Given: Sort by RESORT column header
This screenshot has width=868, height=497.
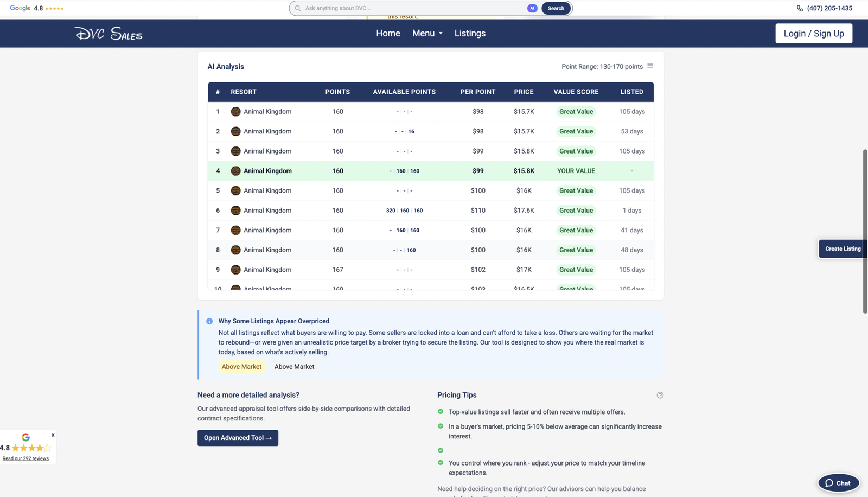Looking at the screenshot, I should pyautogui.click(x=244, y=92).
